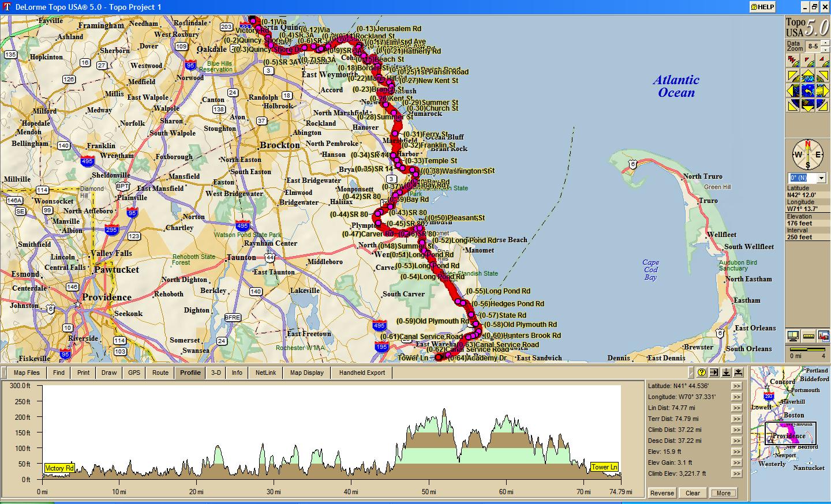Viewport: 831px width, 504px height.
Task: Click the maximize tab area icon
Action: tap(738, 373)
